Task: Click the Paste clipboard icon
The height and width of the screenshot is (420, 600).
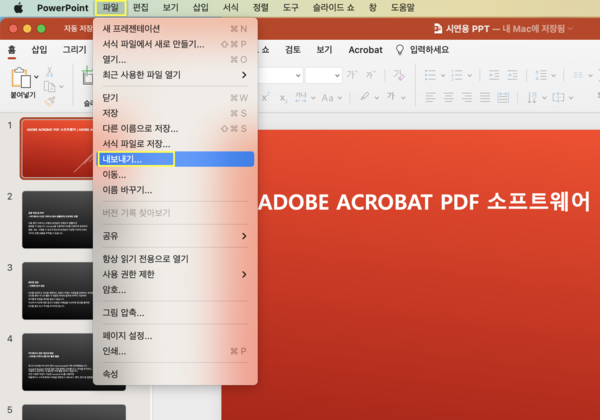Action: [21, 78]
